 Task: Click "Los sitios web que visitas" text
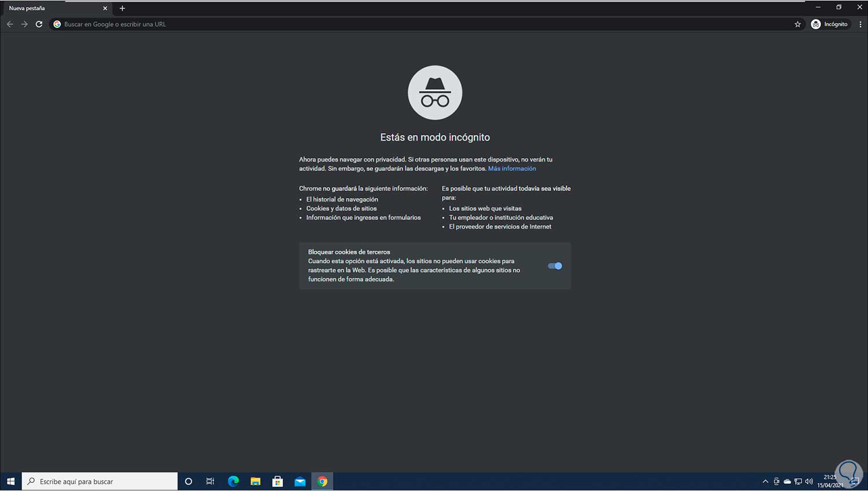485,208
